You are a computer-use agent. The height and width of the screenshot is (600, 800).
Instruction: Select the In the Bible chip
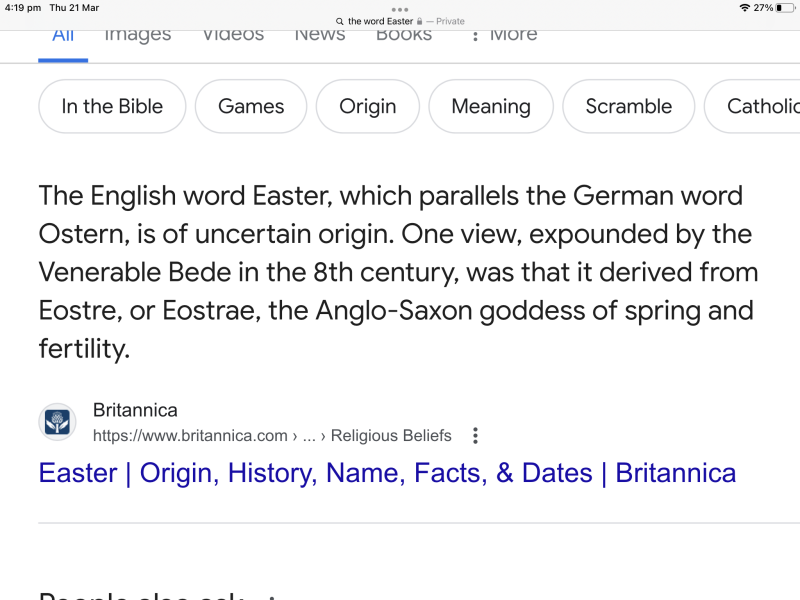(x=112, y=106)
